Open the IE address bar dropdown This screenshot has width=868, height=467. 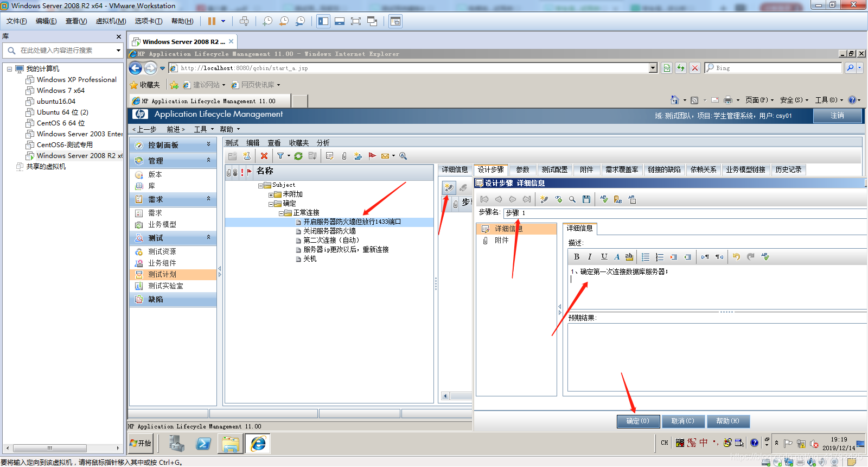(x=653, y=68)
